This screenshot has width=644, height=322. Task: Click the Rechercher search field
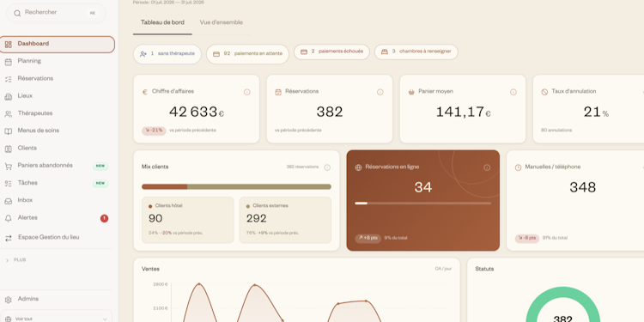coord(57,13)
